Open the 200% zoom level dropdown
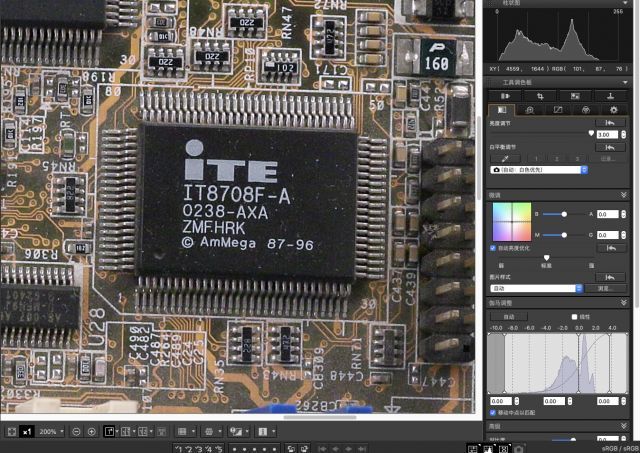This screenshot has height=453, width=640. [x=51, y=431]
